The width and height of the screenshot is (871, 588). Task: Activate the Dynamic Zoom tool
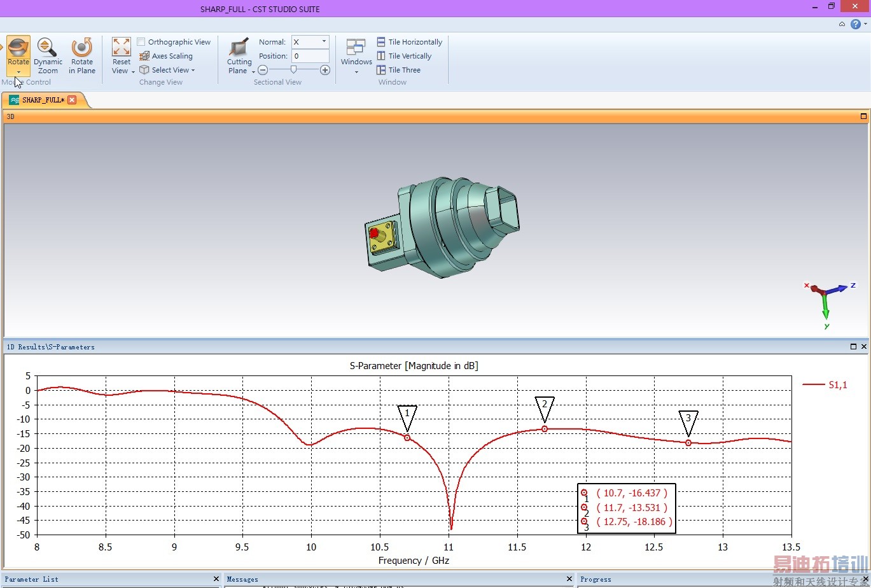click(48, 55)
